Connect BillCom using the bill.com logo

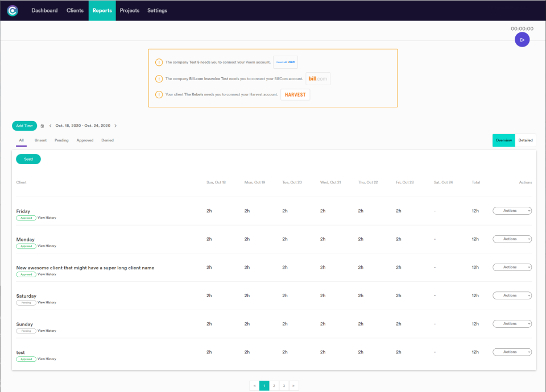(x=317, y=78)
